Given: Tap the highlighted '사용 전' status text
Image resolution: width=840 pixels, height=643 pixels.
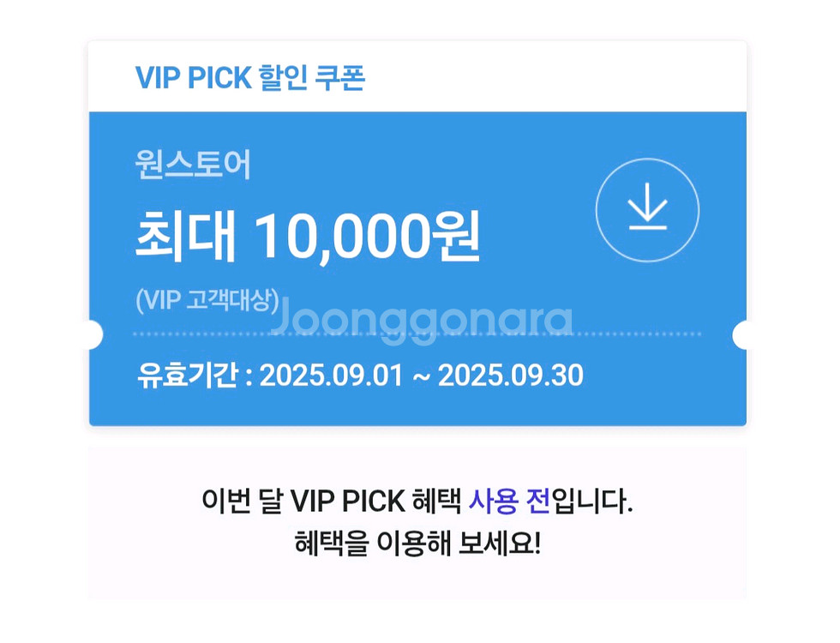Looking at the screenshot, I should click(x=508, y=501).
